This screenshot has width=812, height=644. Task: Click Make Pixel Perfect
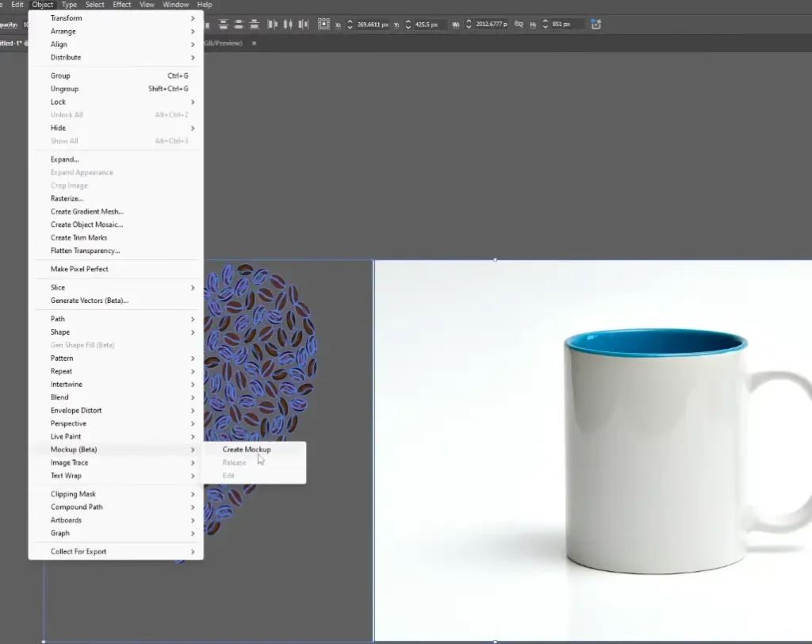(79, 269)
